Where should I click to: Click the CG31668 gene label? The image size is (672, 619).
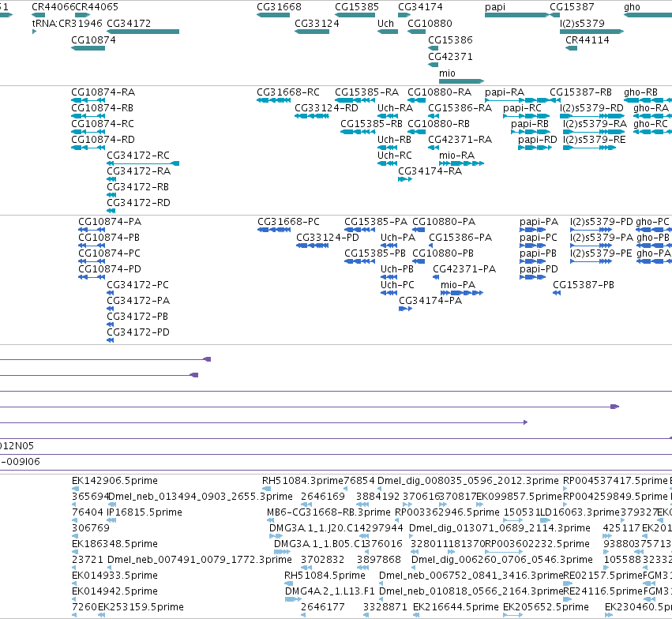pos(279,7)
